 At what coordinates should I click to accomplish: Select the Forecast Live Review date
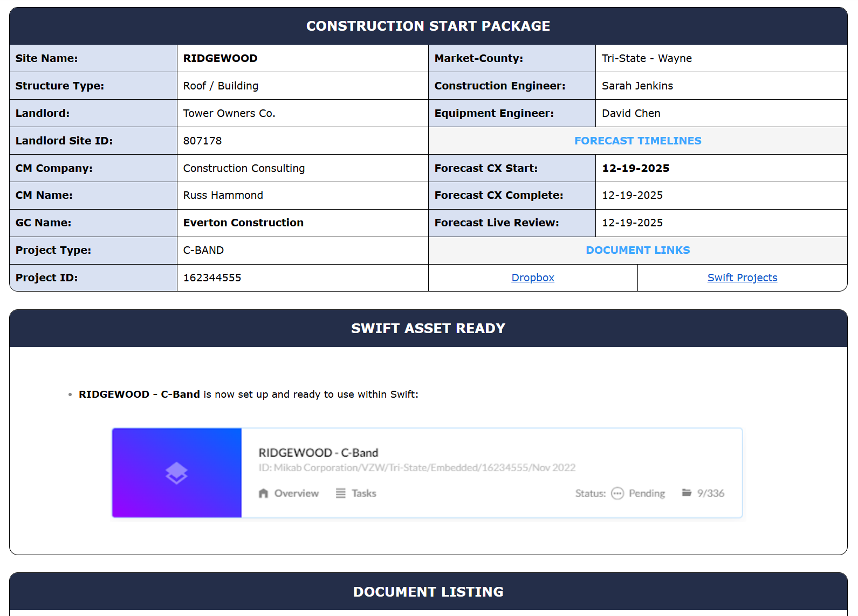point(632,223)
